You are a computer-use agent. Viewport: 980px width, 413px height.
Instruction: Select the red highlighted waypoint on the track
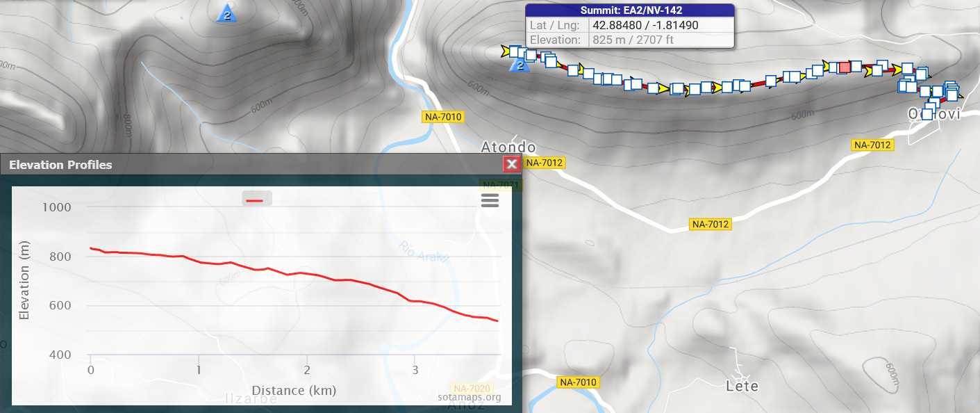(845, 67)
